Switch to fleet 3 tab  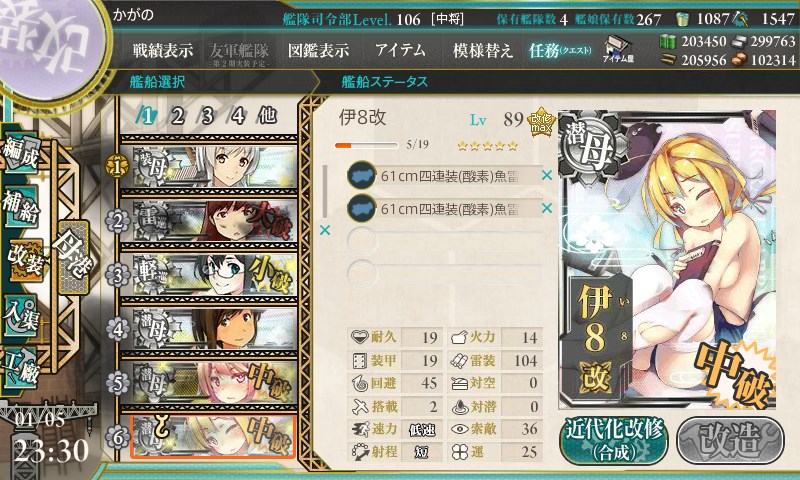tap(207, 116)
